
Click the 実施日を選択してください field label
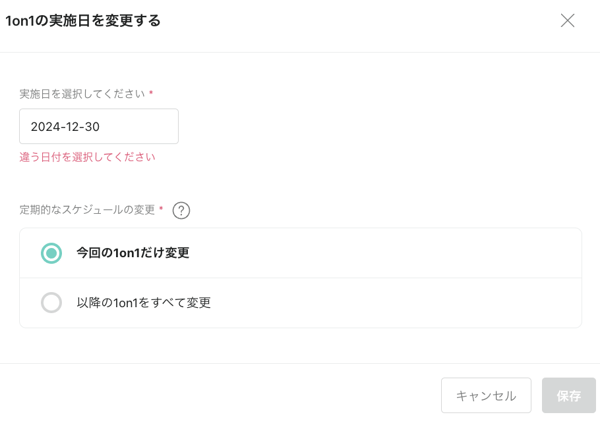pos(82,94)
